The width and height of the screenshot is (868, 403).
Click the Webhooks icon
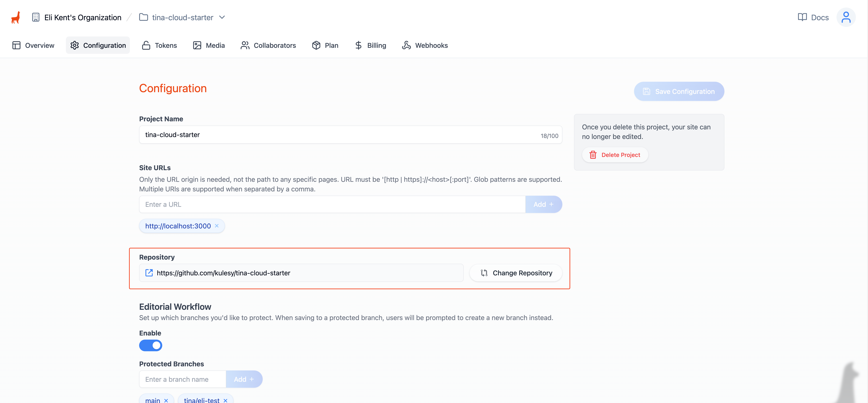pyautogui.click(x=406, y=45)
